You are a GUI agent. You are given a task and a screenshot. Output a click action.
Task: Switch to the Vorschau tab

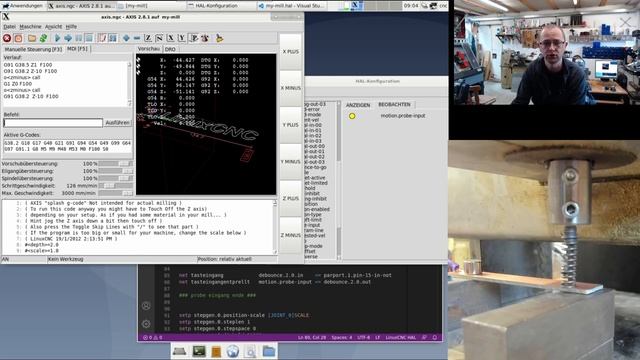[x=149, y=49]
